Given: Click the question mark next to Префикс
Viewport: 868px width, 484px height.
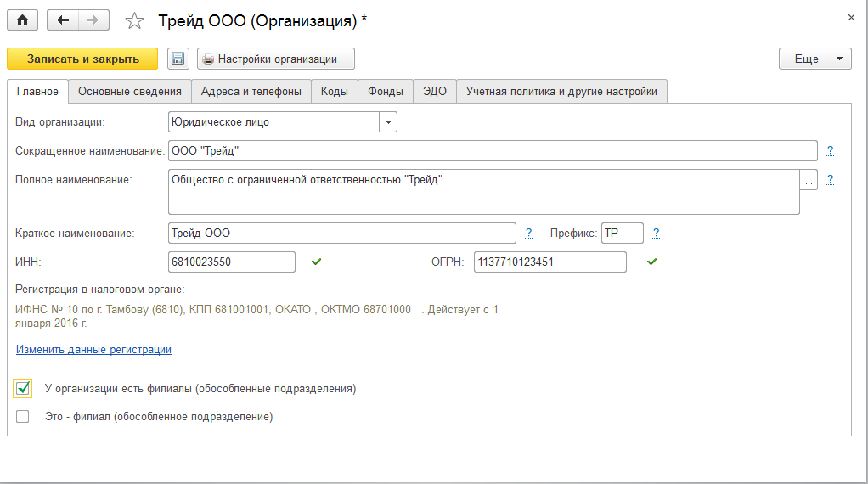Looking at the screenshot, I should click(656, 233).
